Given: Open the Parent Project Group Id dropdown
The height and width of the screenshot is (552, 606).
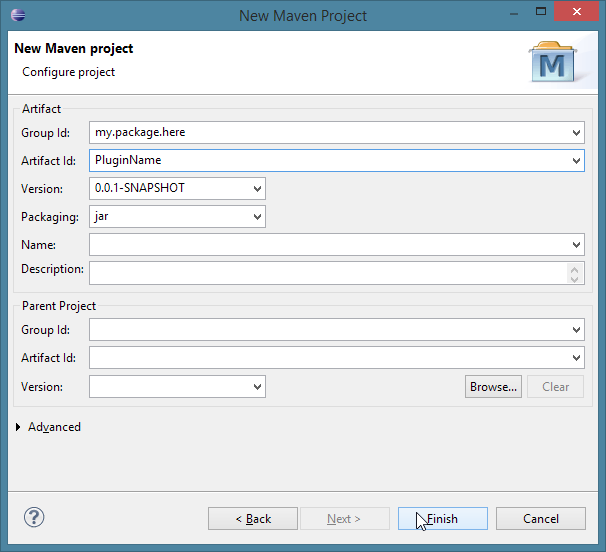Looking at the screenshot, I should (x=577, y=330).
